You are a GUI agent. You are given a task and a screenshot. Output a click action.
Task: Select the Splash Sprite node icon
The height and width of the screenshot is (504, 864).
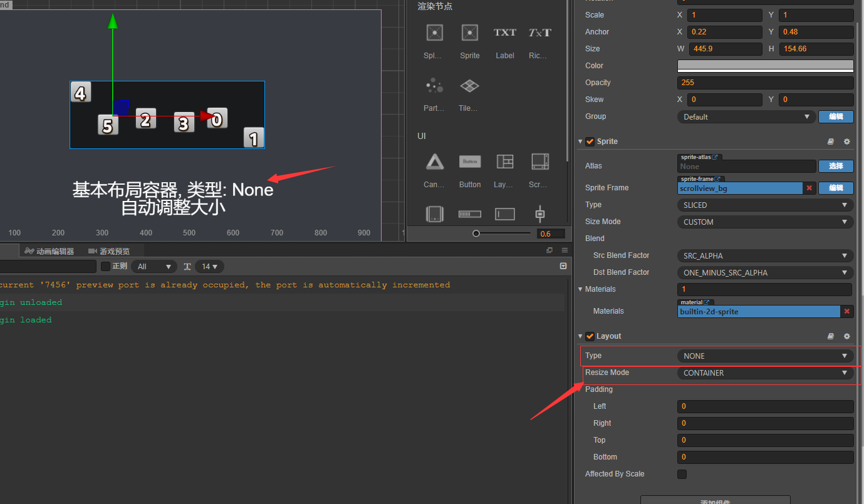[435, 33]
